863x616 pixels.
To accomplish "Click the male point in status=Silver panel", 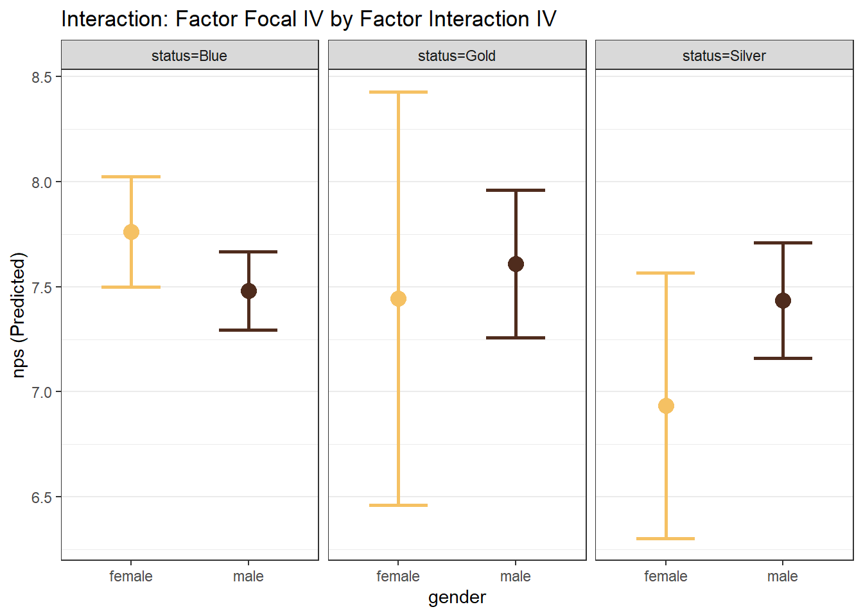I will (x=783, y=300).
